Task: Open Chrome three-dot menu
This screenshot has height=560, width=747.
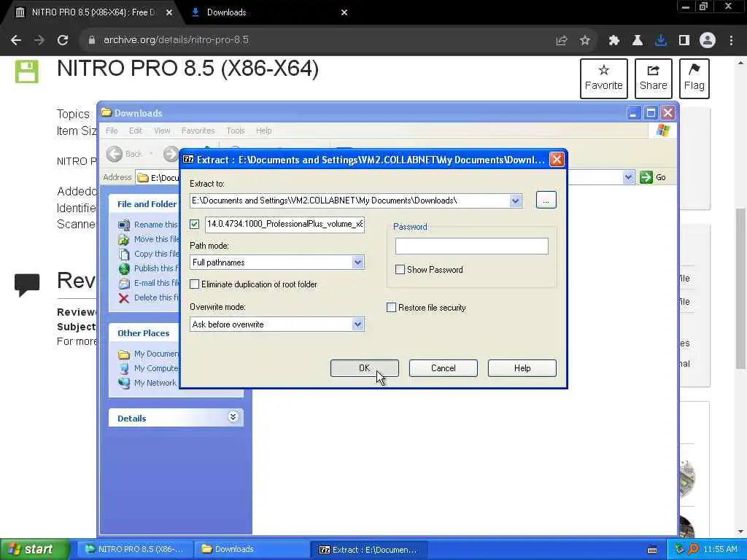Action: (x=731, y=41)
